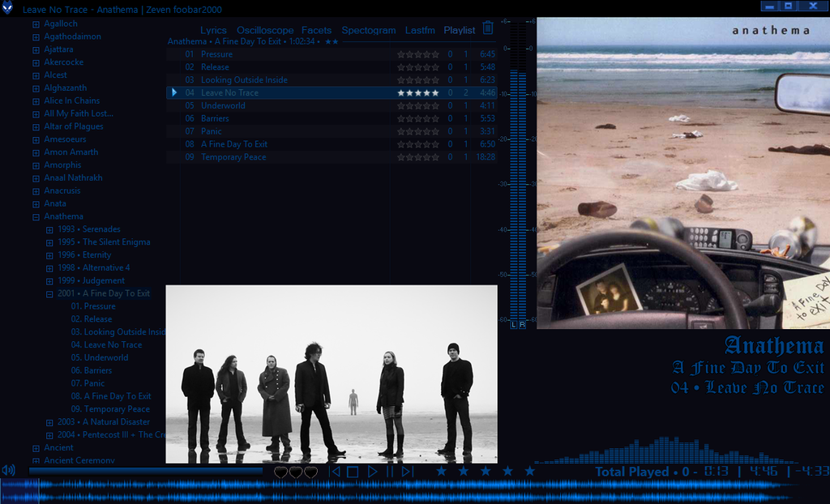
Task: Click the star rating for Barriers row
Action: pos(418,118)
